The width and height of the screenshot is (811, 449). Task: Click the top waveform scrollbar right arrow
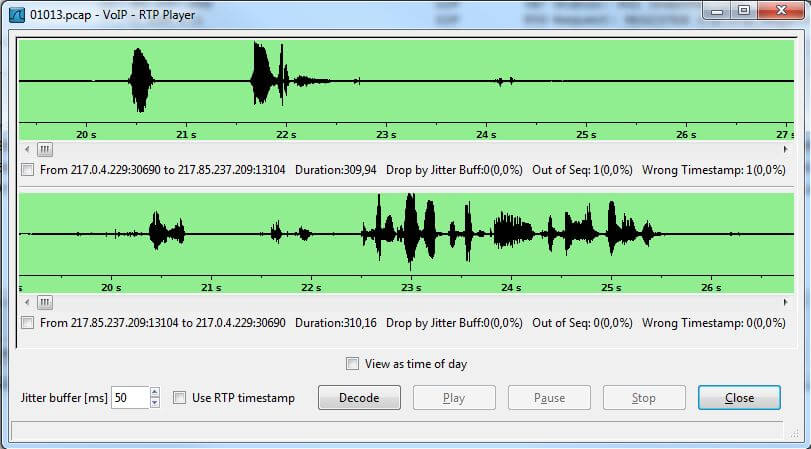tap(786, 149)
